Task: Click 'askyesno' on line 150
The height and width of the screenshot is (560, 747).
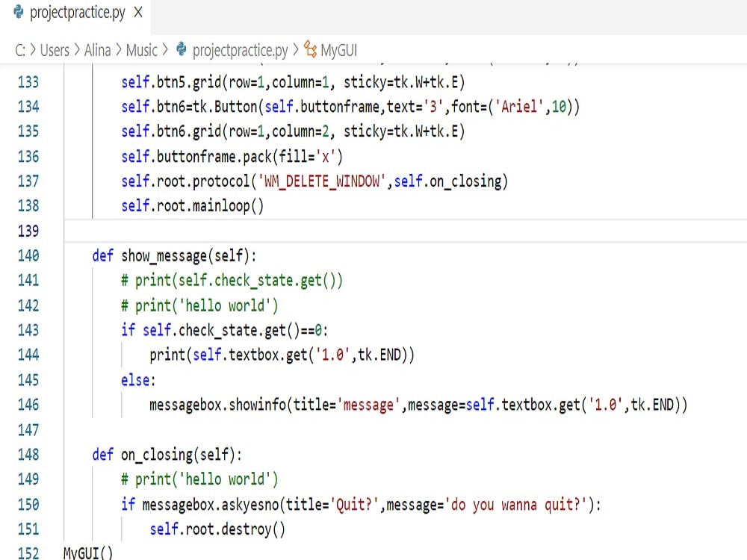Action: click(x=250, y=504)
